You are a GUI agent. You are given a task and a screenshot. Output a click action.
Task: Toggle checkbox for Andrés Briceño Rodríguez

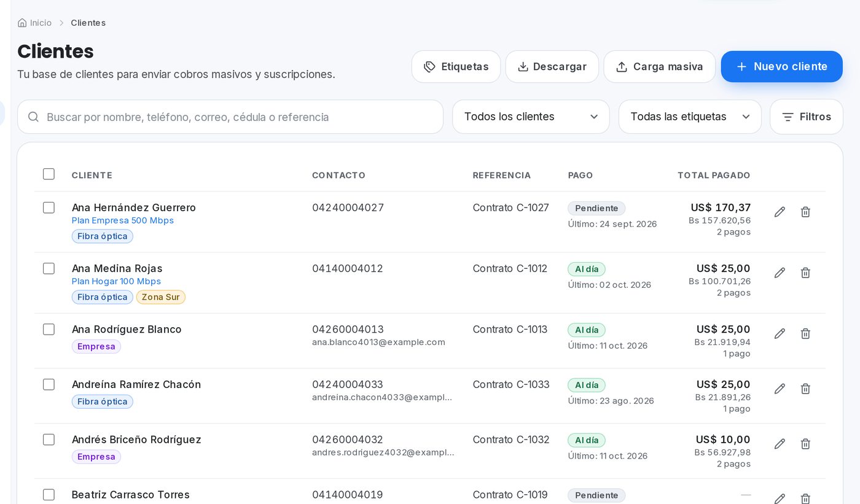tap(49, 440)
